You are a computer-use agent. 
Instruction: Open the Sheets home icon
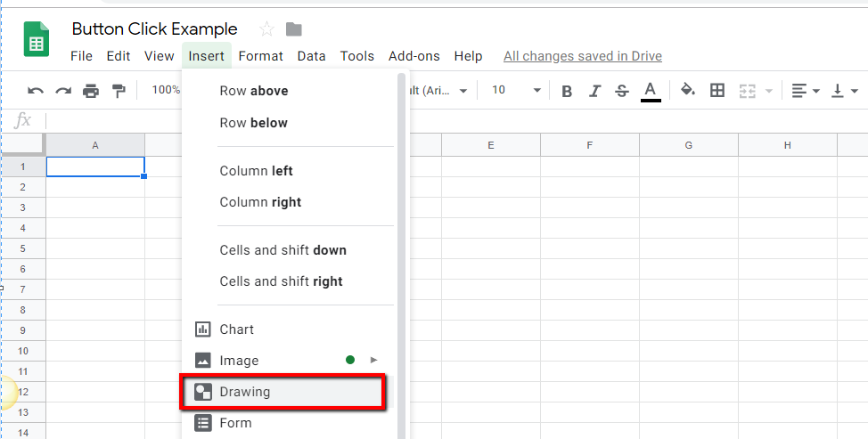pos(37,41)
